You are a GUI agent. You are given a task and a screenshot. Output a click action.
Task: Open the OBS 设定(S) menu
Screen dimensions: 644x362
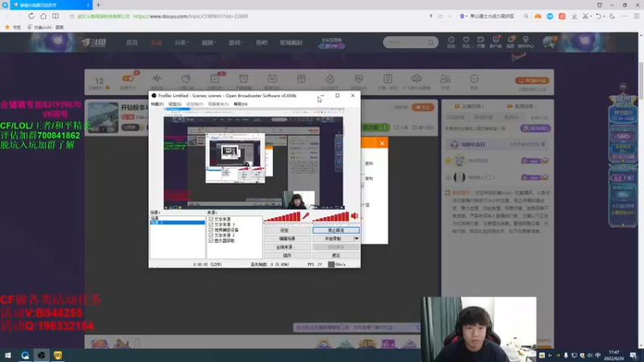[x=175, y=104]
